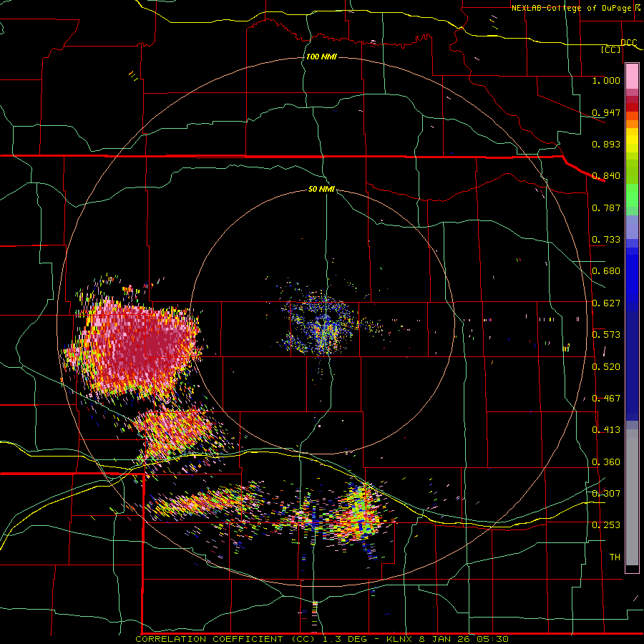Select the 0.787 scale value
Image resolution: width=644 pixels, height=644 pixels.
(606, 208)
